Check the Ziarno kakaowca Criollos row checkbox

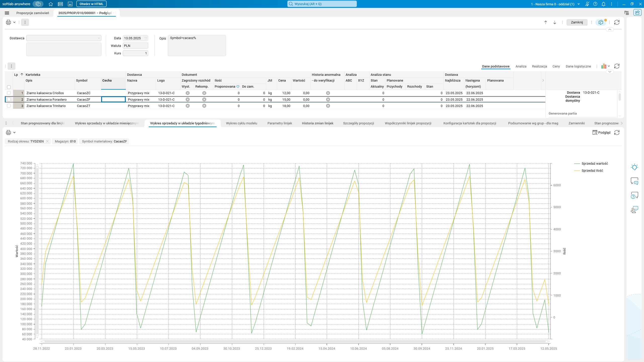tap(9, 93)
